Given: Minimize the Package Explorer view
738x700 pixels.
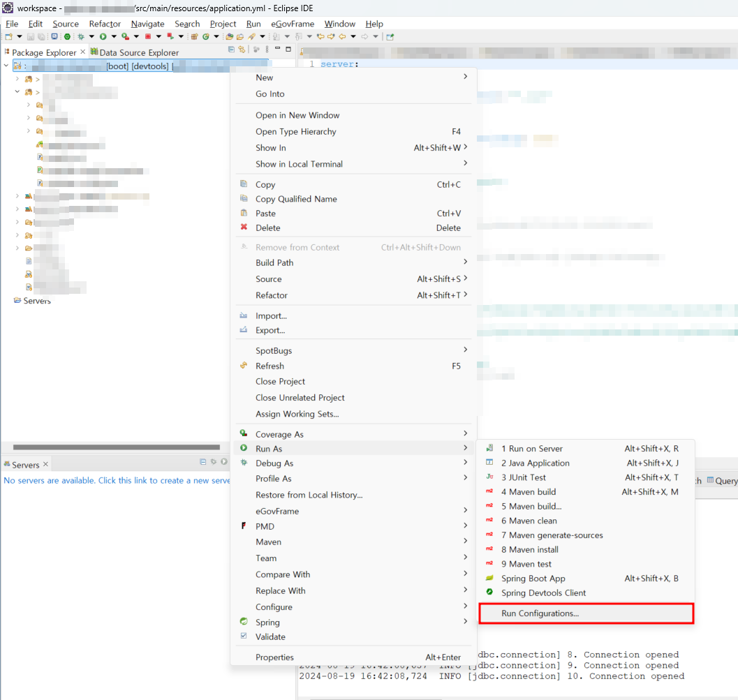Looking at the screenshot, I should pyautogui.click(x=278, y=48).
